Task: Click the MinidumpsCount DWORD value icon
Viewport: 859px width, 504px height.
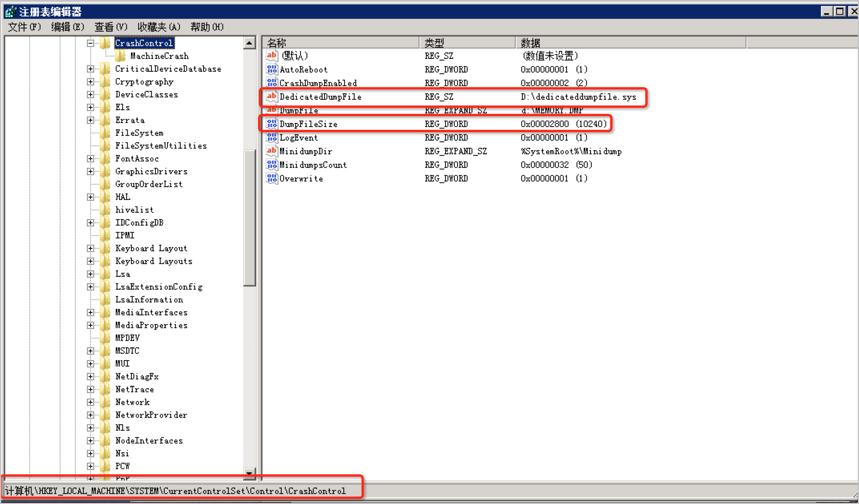Action: [x=272, y=165]
